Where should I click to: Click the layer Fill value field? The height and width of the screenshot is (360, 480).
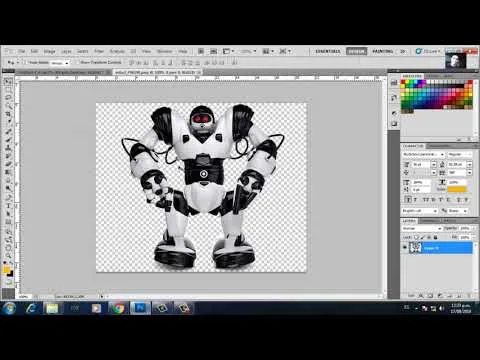coord(465,237)
